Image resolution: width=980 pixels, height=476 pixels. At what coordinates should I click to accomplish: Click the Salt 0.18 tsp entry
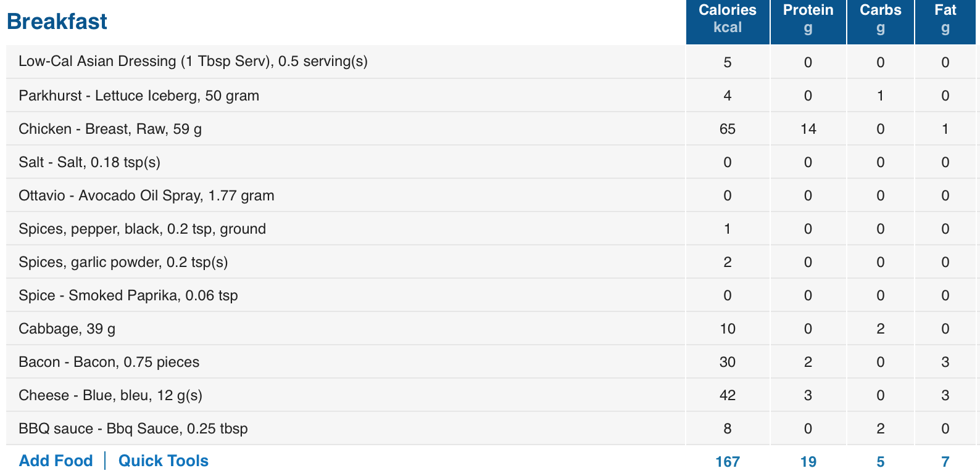(89, 162)
